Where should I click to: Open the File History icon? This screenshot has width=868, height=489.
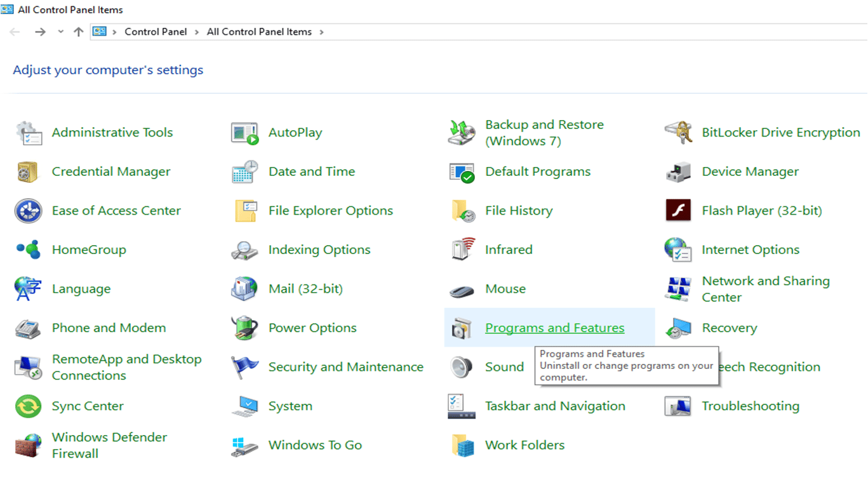tap(463, 211)
